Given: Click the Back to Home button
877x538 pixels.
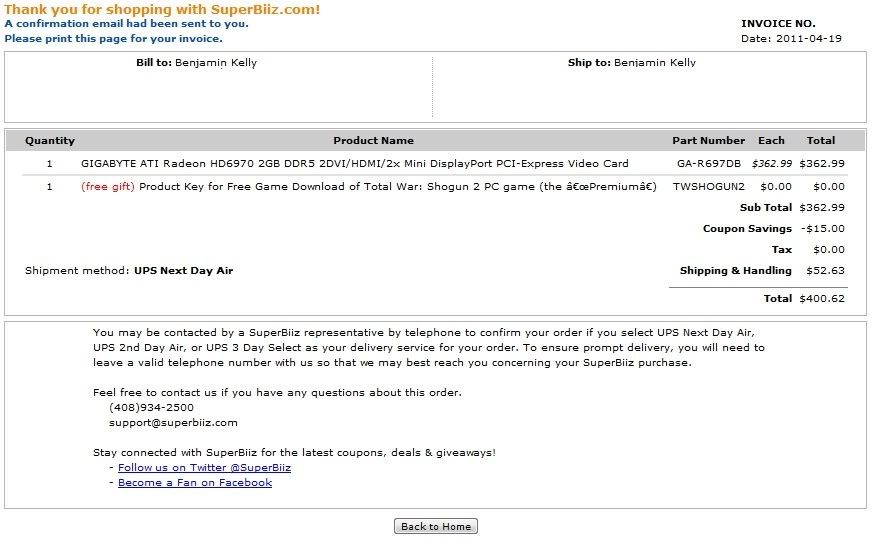Looking at the screenshot, I should pyautogui.click(x=436, y=526).
